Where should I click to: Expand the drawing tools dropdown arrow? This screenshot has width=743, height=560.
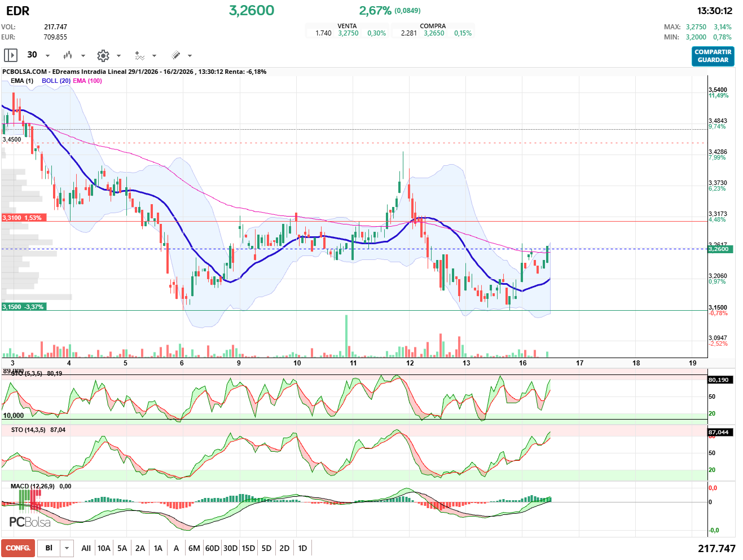click(x=190, y=56)
